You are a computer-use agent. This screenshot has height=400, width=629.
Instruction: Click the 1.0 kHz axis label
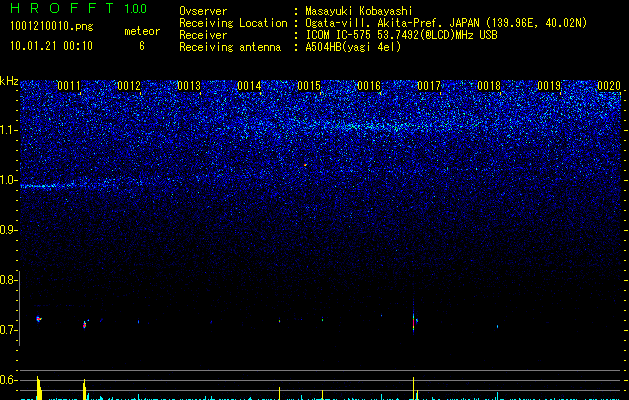(7, 180)
